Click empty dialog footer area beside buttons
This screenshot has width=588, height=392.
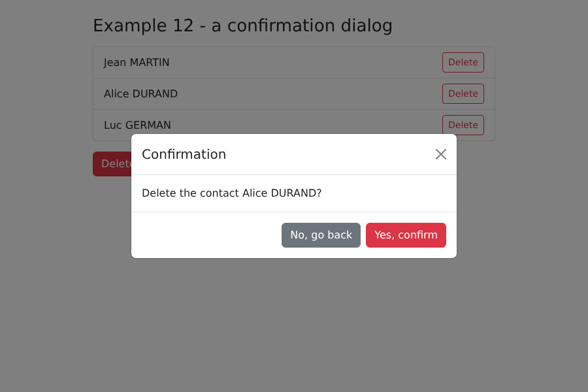click(206, 235)
